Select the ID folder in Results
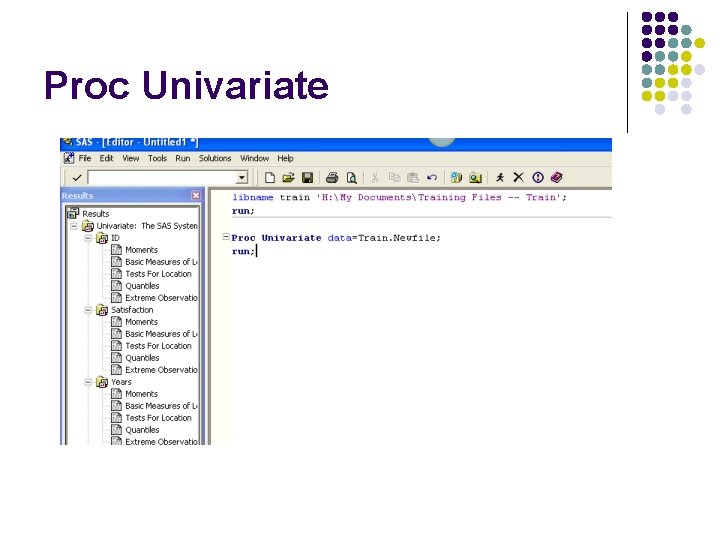This screenshot has width=720, height=540. [x=108, y=238]
